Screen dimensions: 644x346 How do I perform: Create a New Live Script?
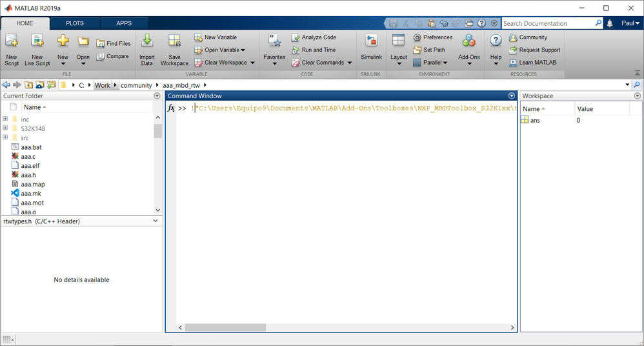37,50
